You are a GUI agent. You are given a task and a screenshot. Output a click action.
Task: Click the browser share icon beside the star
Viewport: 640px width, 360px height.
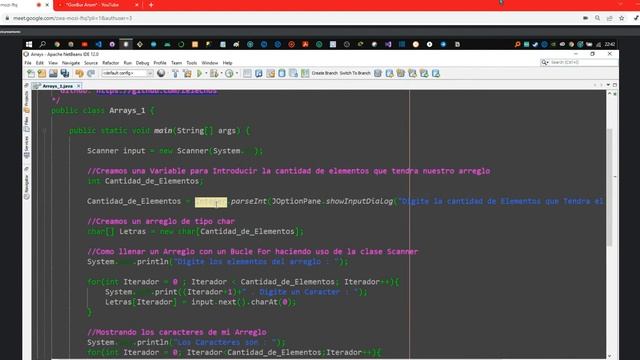click(x=609, y=18)
